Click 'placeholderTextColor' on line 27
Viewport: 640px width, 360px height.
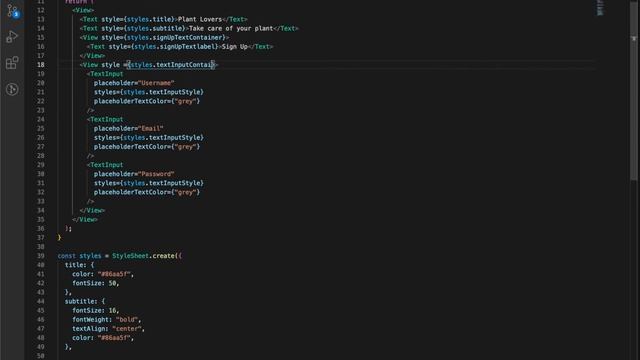coord(130,147)
